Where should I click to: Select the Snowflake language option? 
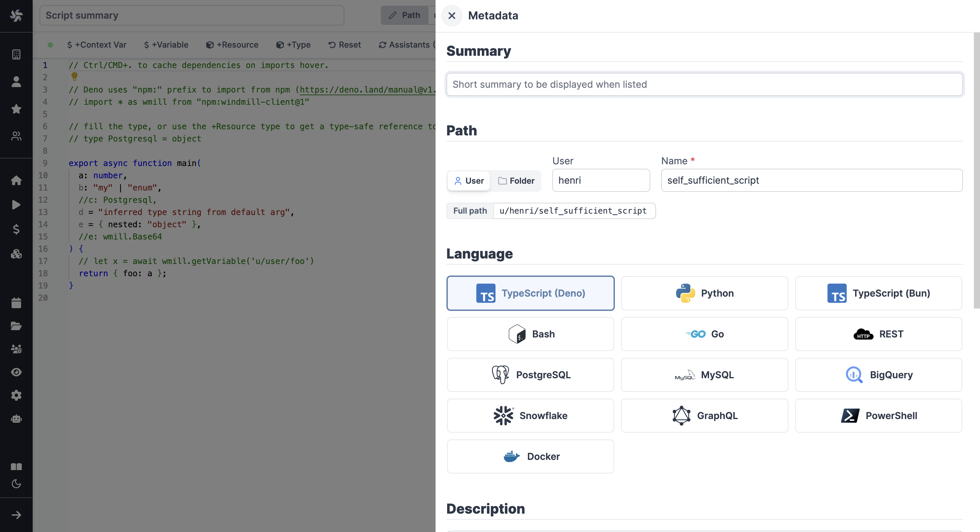530,415
